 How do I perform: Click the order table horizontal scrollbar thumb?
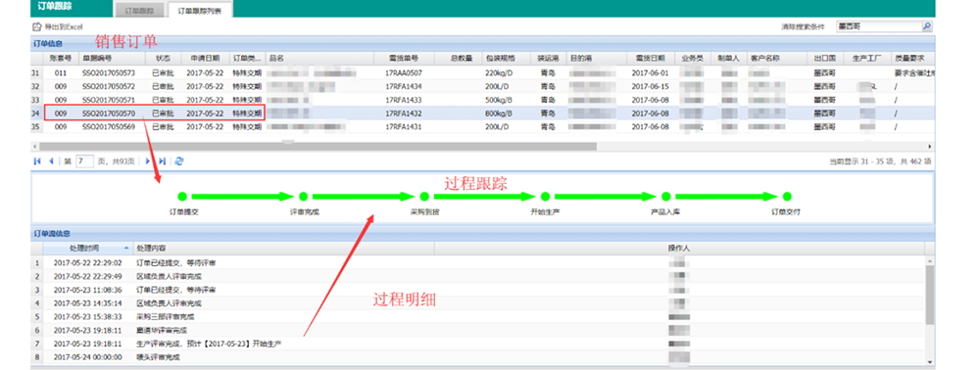pyautogui.click(x=318, y=146)
